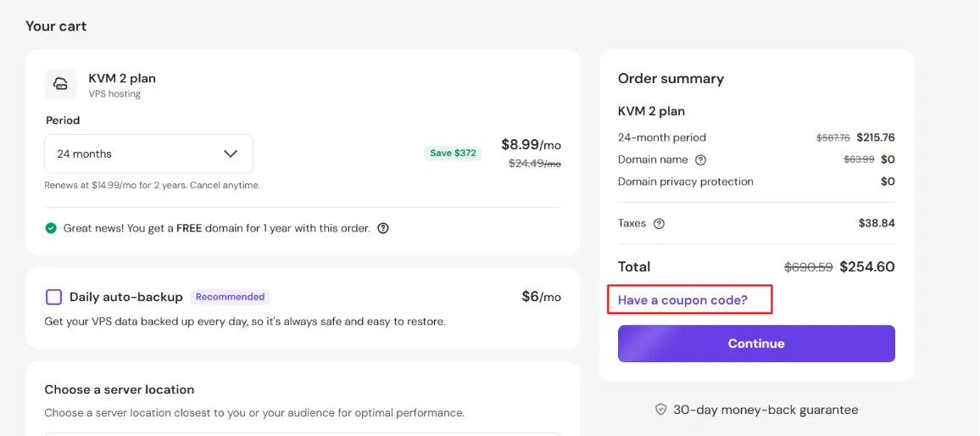Click the 30-day money-back guarantee text
The height and width of the screenshot is (436, 980).
766,410
